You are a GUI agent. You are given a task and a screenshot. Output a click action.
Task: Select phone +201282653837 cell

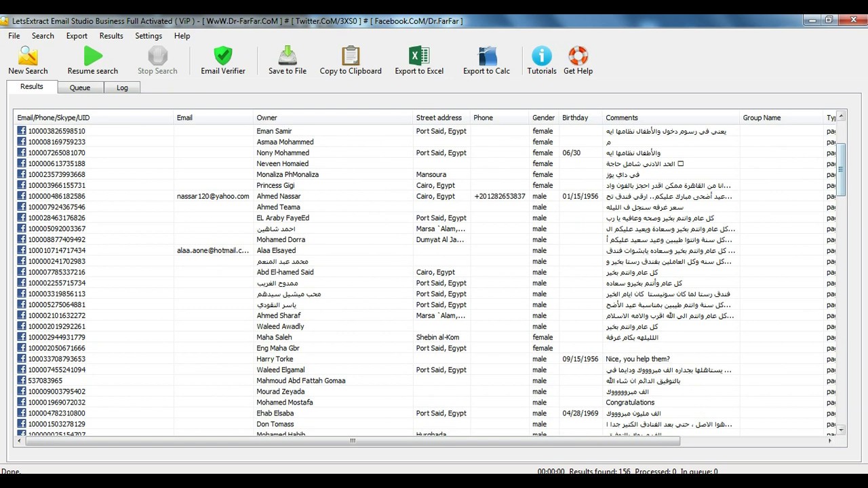pos(500,196)
